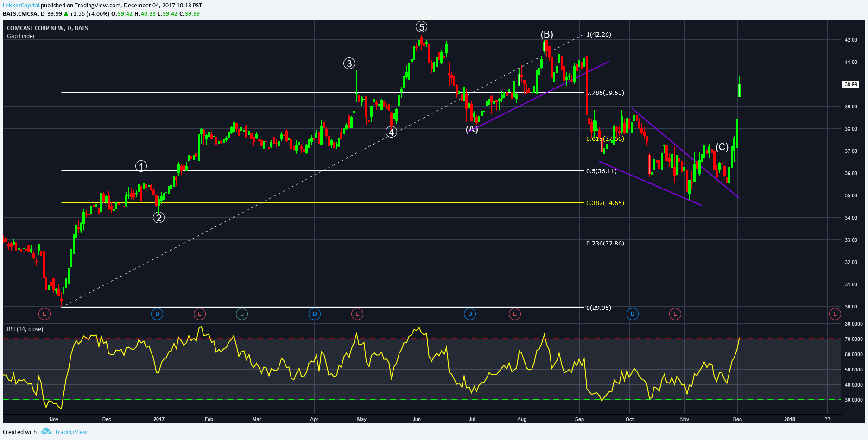This screenshot has height=440, width=868.
Task: Click the earnings marker before Nov 2016
Action: tap(44, 314)
